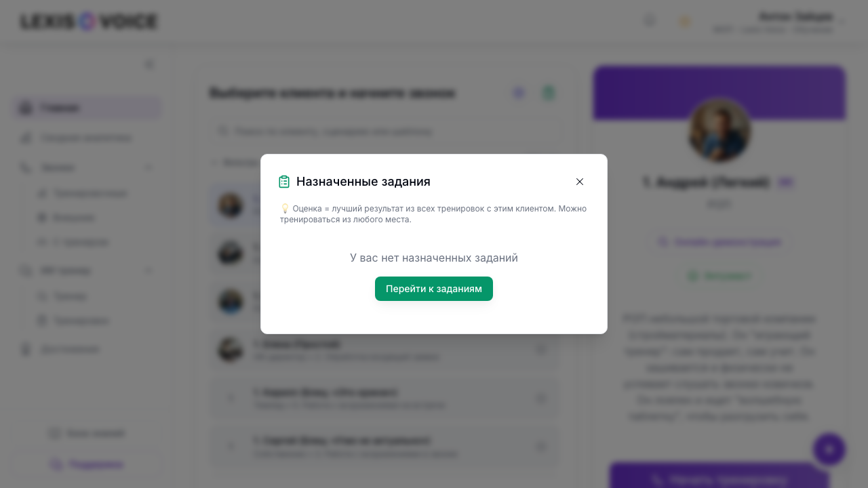Click the yellow icon in top header
The width and height of the screenshot is (868, 488).
pos(684,22)
